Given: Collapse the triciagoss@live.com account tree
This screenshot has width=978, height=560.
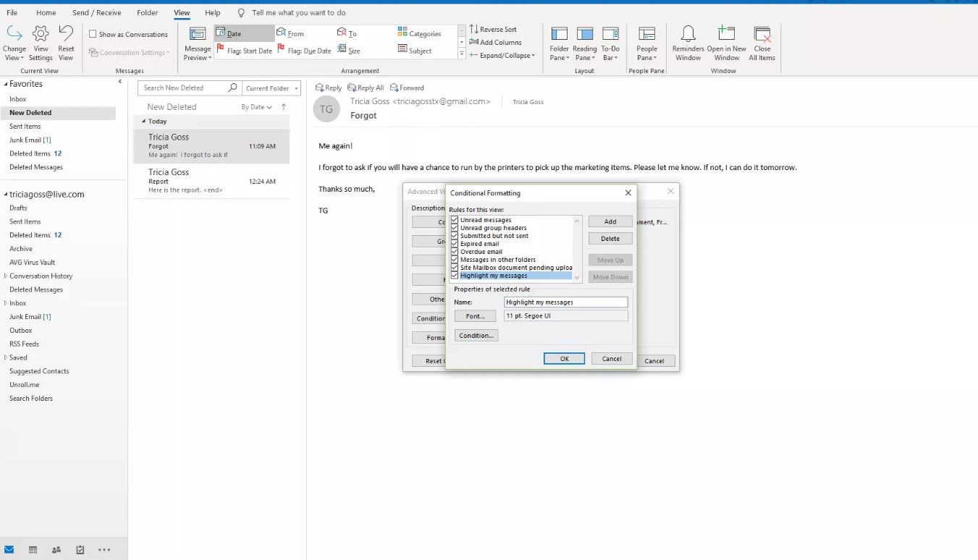Looking at the screenshot, I should [x=5, y=195].
